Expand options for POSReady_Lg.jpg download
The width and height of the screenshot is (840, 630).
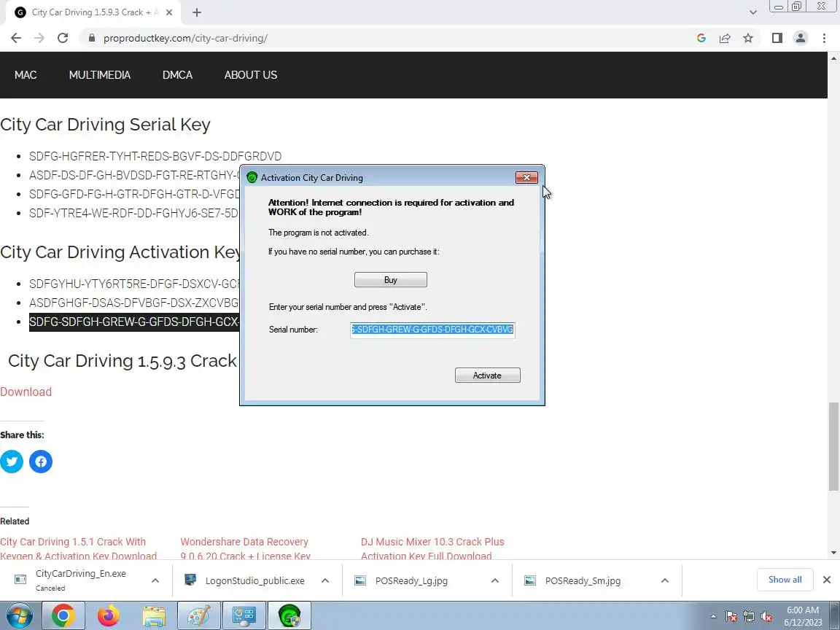click(x=495, y=580)
